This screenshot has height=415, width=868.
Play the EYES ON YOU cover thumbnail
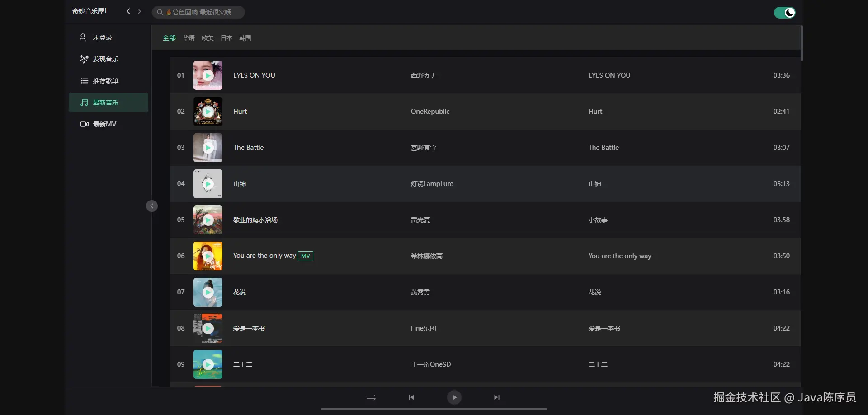point(208,75)
